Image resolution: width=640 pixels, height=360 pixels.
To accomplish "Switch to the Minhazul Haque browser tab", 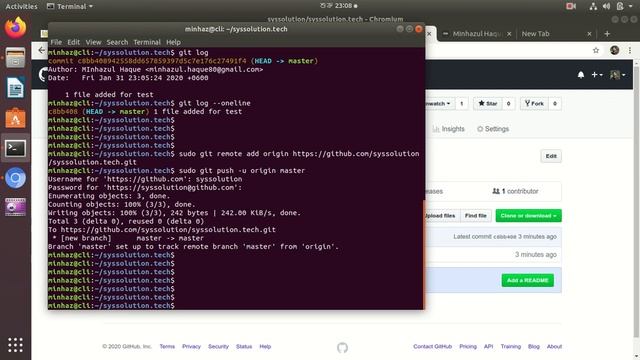I will 477,34.
